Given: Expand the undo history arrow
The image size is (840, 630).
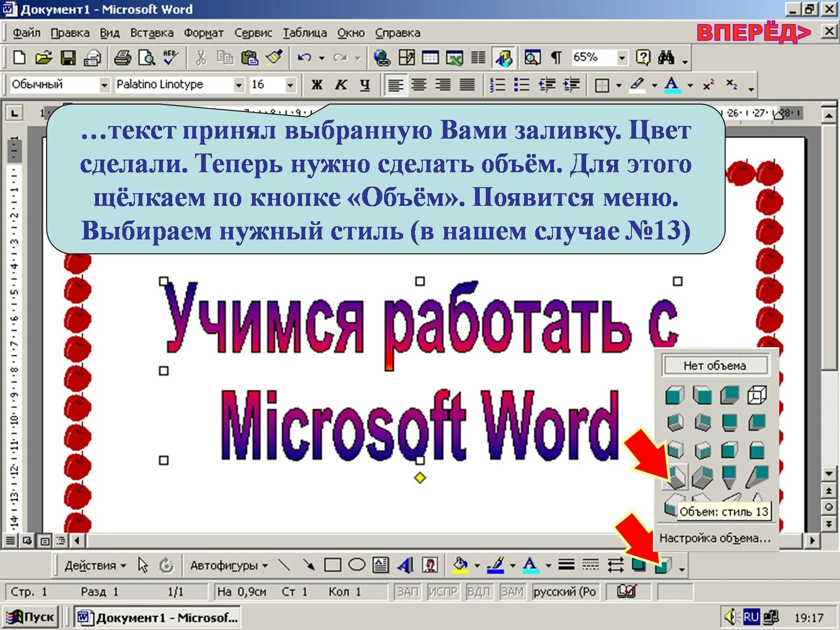Looking at the screenshot, I should (322, 58).
